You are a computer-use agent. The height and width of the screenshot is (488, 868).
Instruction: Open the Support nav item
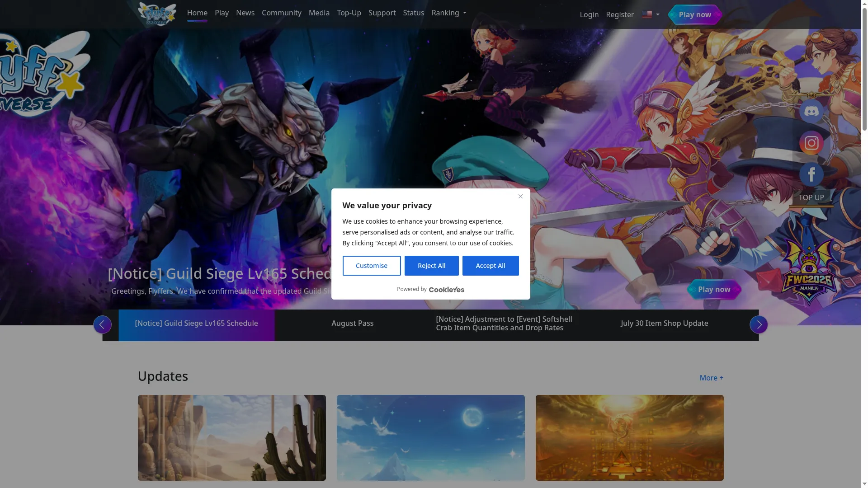382,13
